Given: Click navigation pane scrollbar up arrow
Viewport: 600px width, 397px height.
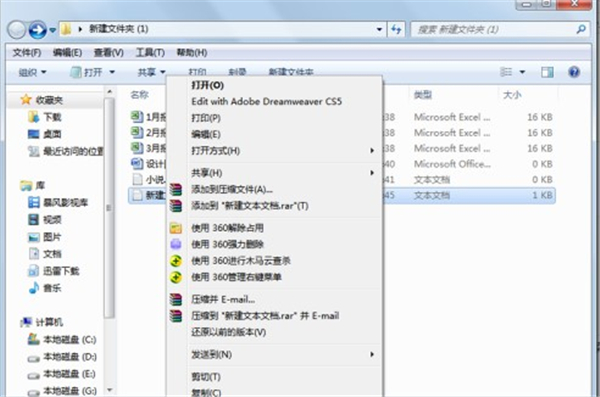Looking at the screenshot, I should 109,92.
